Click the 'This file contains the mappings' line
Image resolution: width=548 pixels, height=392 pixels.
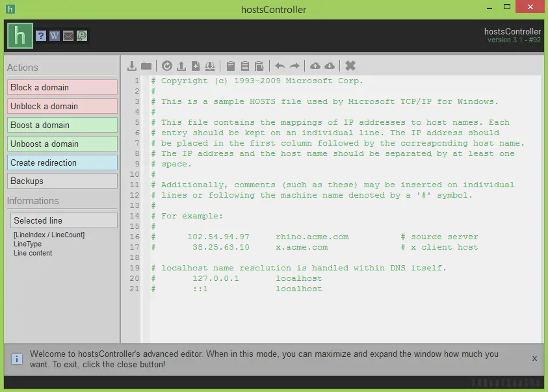330,122
